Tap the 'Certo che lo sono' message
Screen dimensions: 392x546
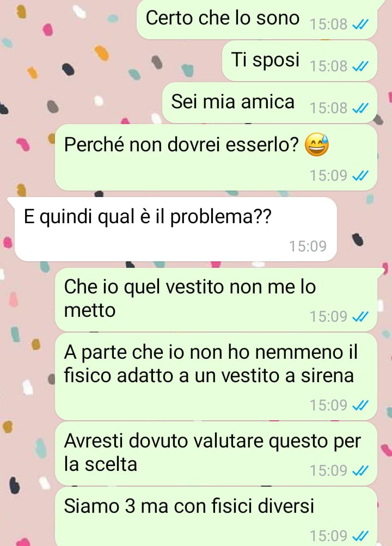[x=257, y=19]
